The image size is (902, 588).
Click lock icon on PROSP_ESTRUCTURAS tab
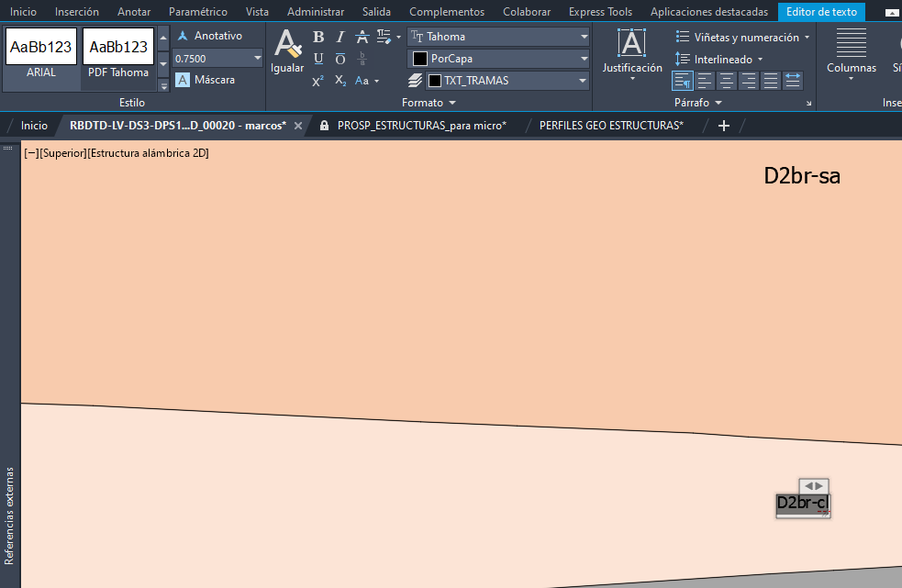point(325,126)
